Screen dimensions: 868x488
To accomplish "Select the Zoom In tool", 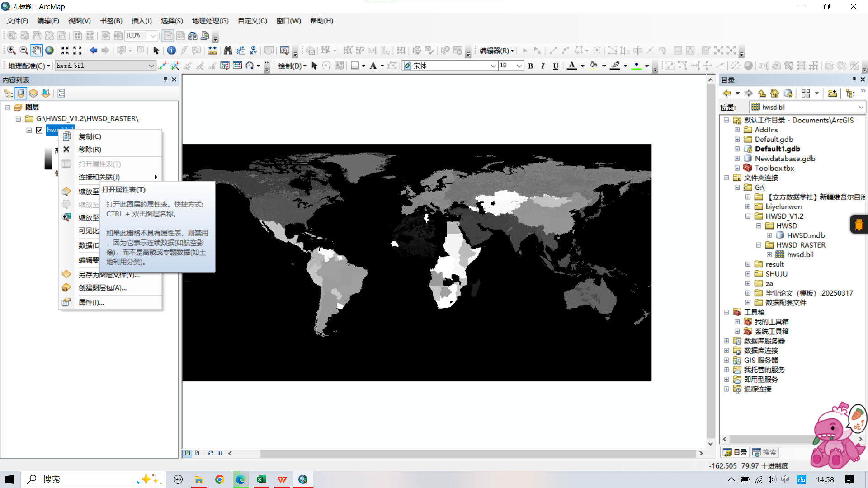I will pyautogui.click(x=11, y=50).
